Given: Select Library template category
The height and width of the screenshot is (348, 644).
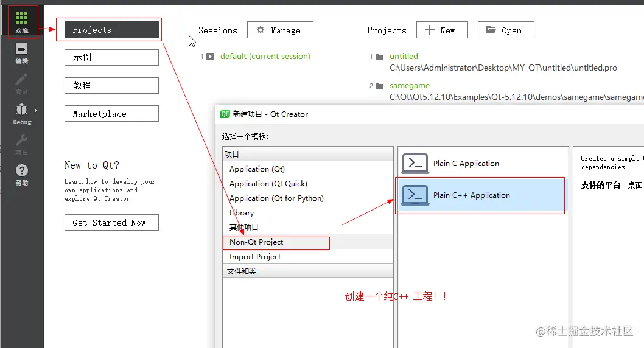Looking at the screenshot, I should click(308, 212).
